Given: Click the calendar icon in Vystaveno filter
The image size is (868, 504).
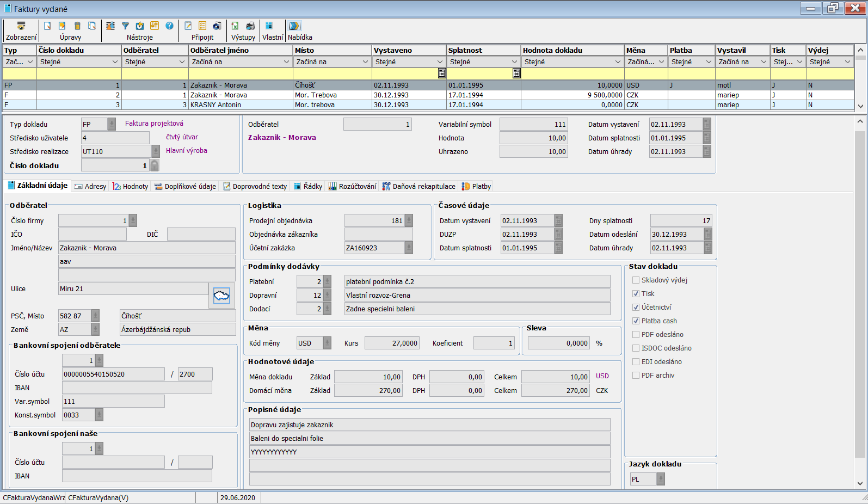Looking at the screenshot, I should click(442, 73).
